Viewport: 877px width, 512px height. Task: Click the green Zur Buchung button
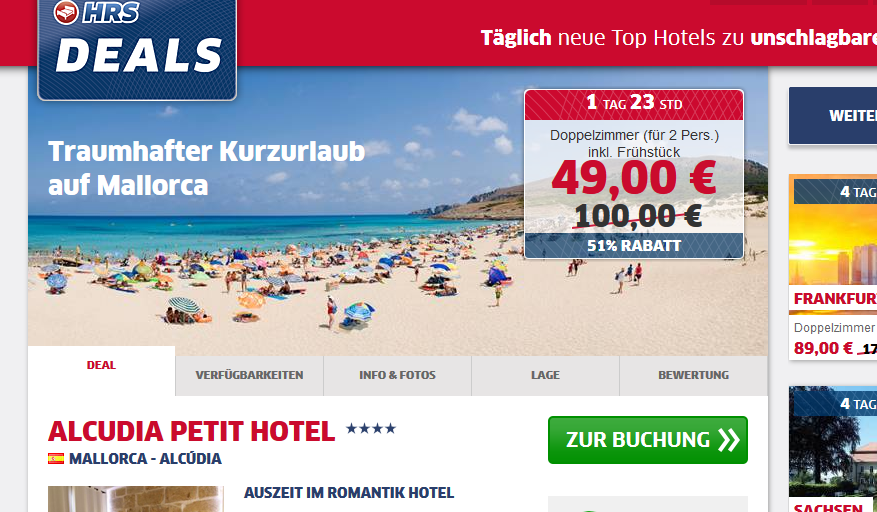click(x=648, y=440)
